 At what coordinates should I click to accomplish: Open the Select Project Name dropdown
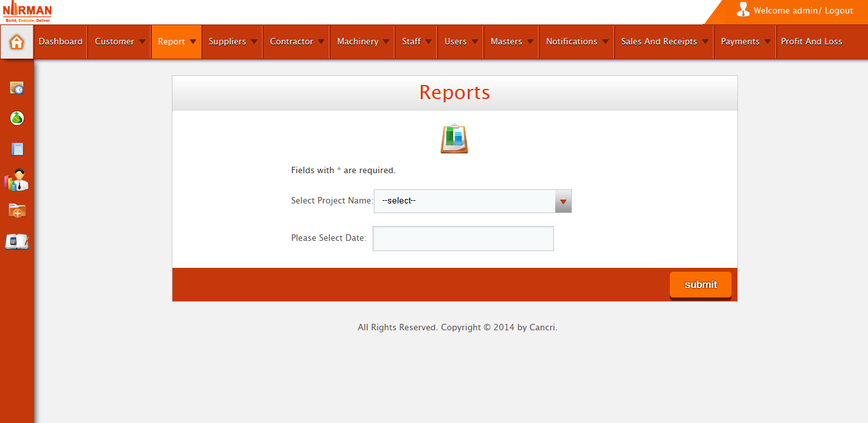[472, 201]
